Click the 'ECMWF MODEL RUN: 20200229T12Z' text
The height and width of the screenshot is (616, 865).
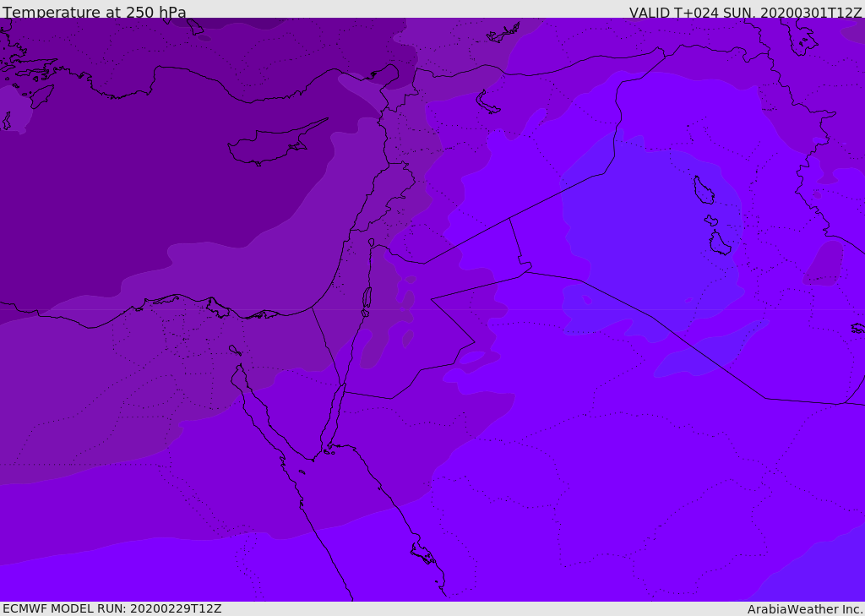pyautogui.click(x=112, y=608)
